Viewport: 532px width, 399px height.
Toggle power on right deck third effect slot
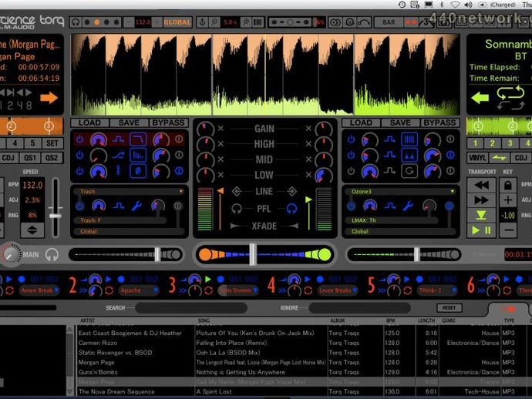pyautogui.click(x=351, y=171)
